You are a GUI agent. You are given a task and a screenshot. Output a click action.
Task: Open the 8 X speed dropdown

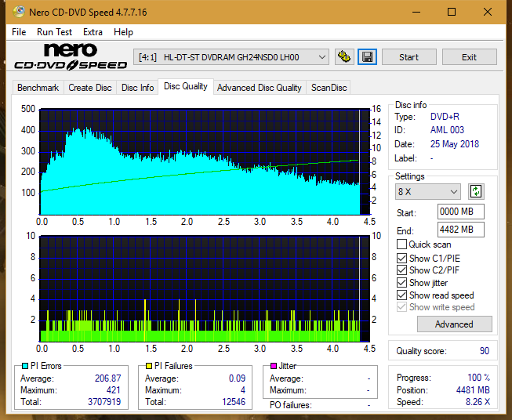point(428,191)
